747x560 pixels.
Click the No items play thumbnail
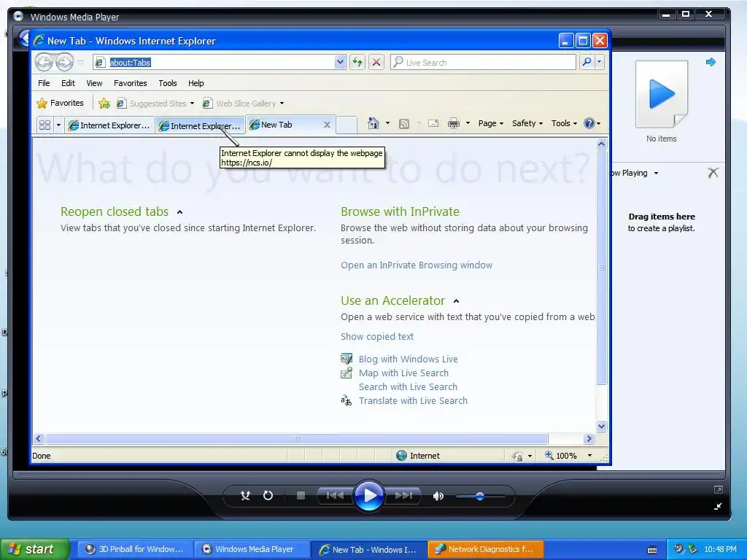[662, 94]
